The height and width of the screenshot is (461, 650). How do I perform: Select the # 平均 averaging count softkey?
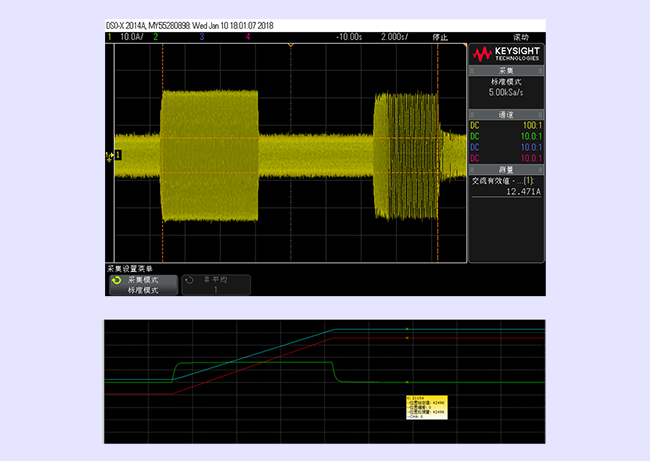pyautogui.click(x=216, y=285)
